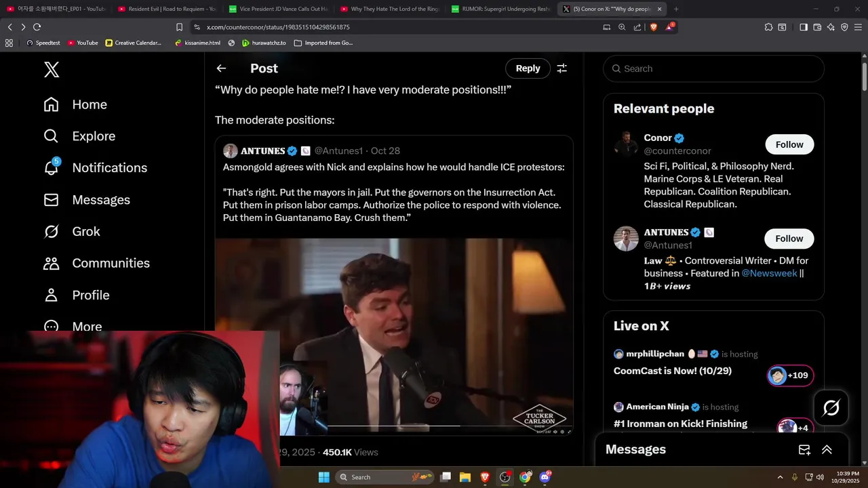Open Profile in the sidebar

tap(77, 295)
